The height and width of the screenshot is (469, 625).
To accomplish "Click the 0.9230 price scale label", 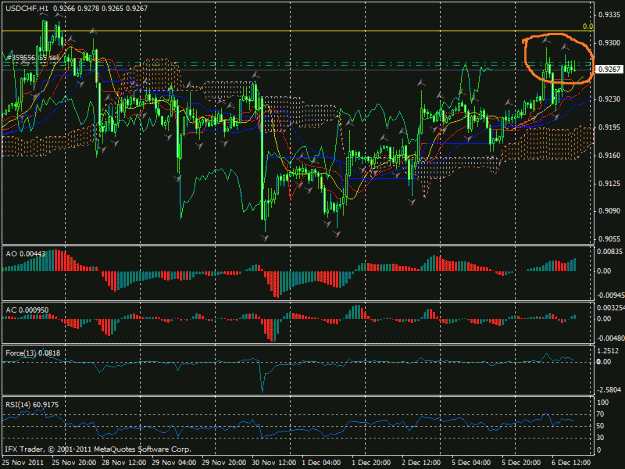I will tap(609, 99).
